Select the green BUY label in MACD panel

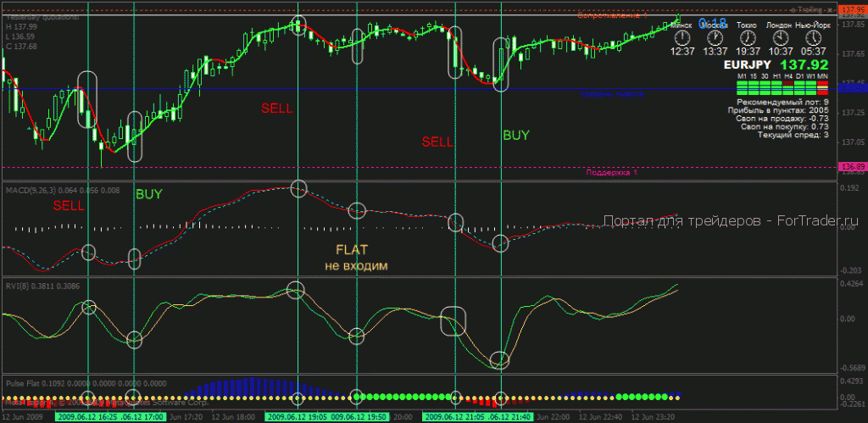(x=149, y=194)
